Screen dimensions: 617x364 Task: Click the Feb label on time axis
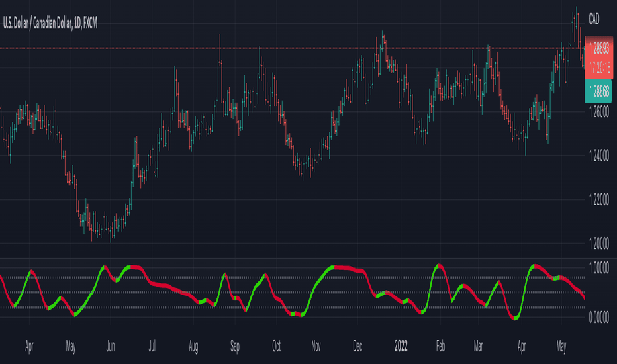point(440,346)
